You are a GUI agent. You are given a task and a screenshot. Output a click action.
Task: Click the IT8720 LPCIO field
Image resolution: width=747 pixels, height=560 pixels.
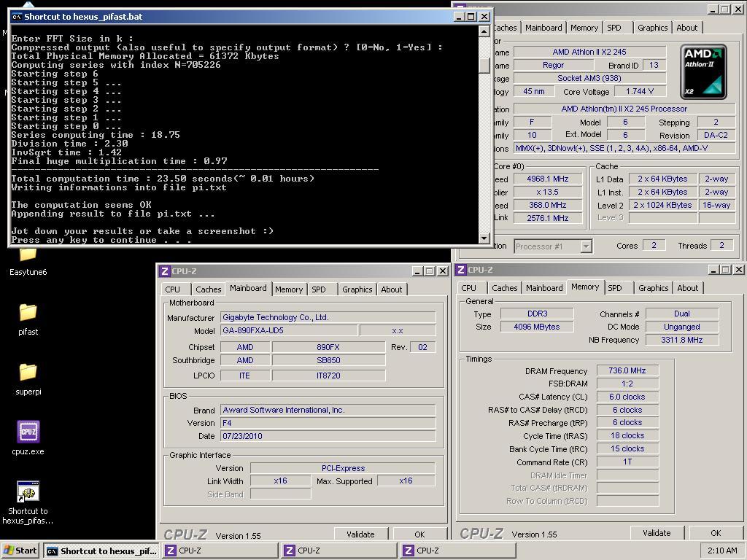(x=328, y=376)
